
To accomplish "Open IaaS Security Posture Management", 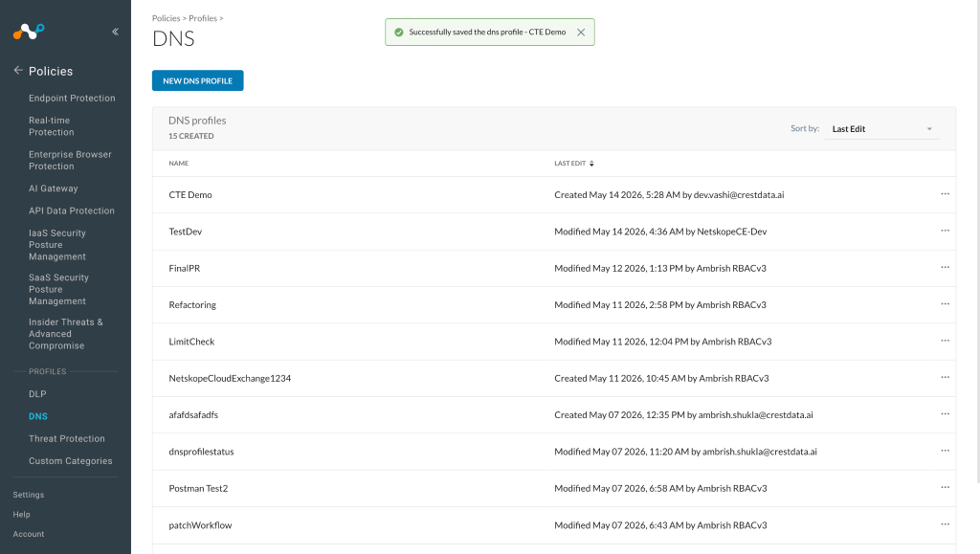I will point(57,245).
